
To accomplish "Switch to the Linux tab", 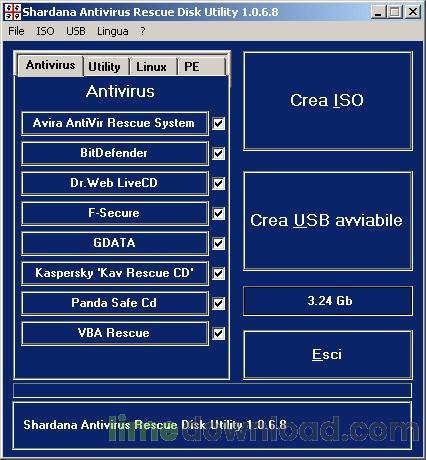I will (152, 67).
